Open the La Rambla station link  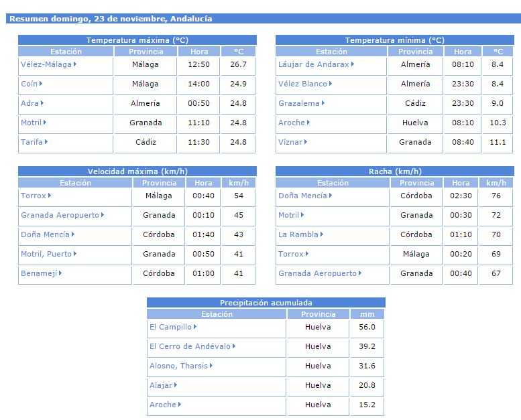coord(300,234)
